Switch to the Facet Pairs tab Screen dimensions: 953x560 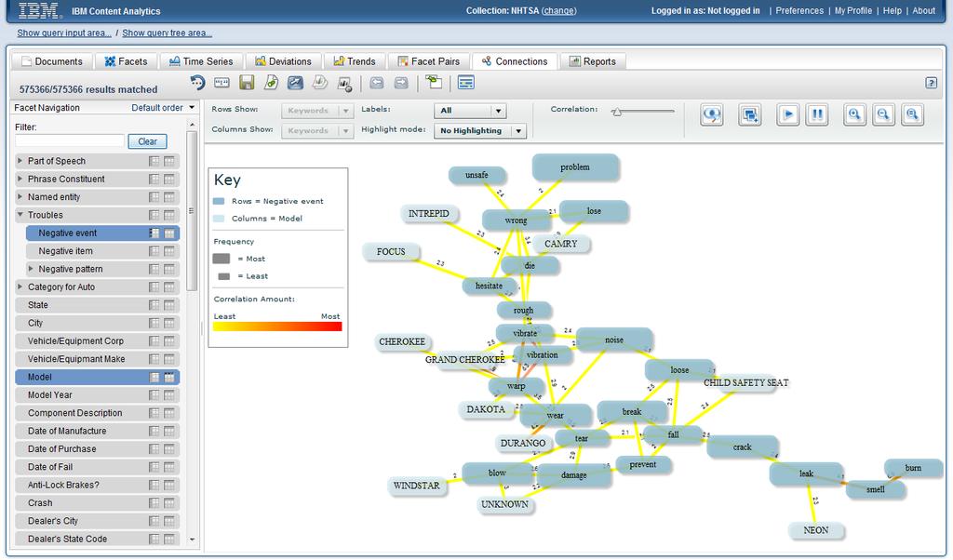click(429, 61)
